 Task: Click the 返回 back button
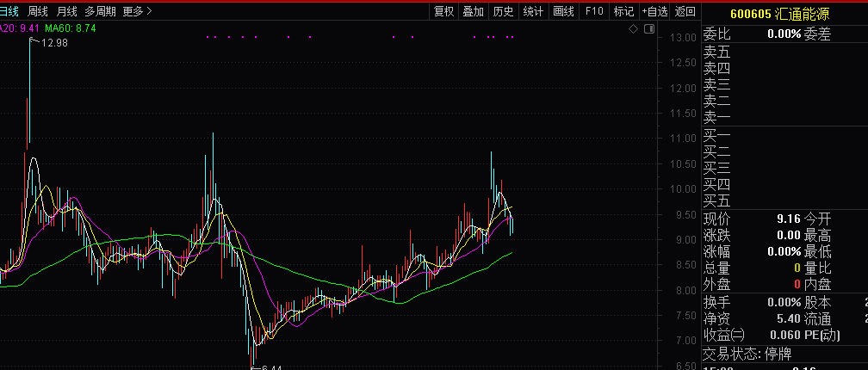click(685, 11)
